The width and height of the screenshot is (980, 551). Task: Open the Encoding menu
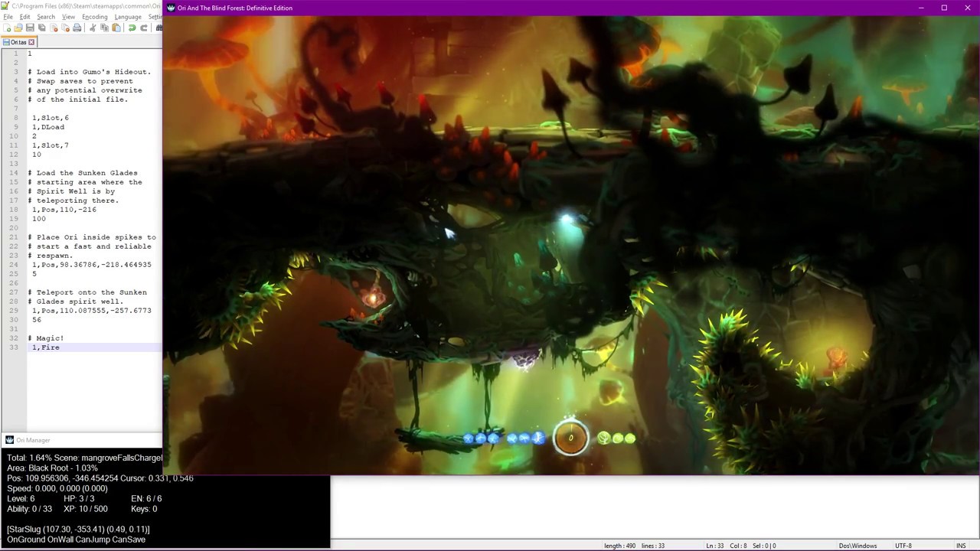point(94,17)
